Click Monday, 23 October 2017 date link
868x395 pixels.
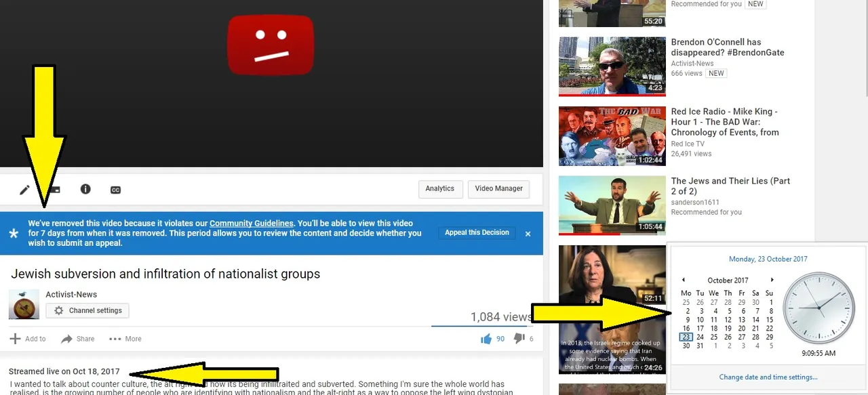pos(768,259)
